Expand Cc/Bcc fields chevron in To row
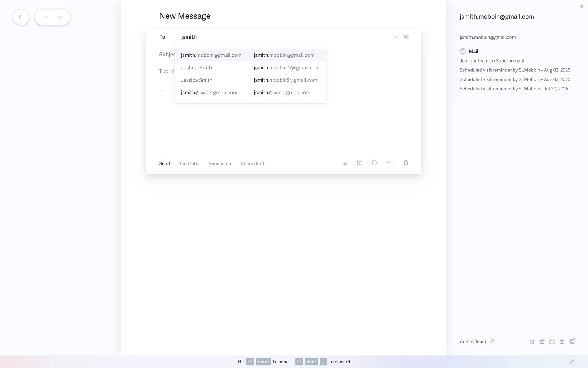This screenshot has height=368, width=588. 395,37
